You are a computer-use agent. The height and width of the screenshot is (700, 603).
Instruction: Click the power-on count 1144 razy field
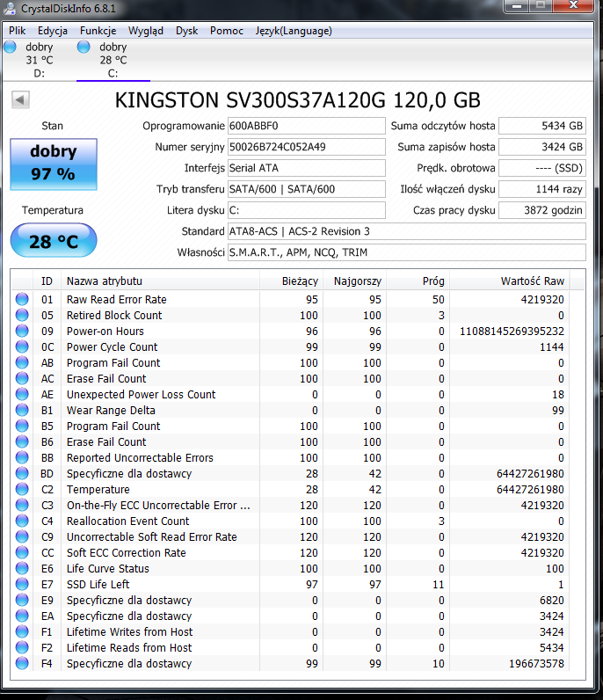pyautogui.click(x=541, y=189)
